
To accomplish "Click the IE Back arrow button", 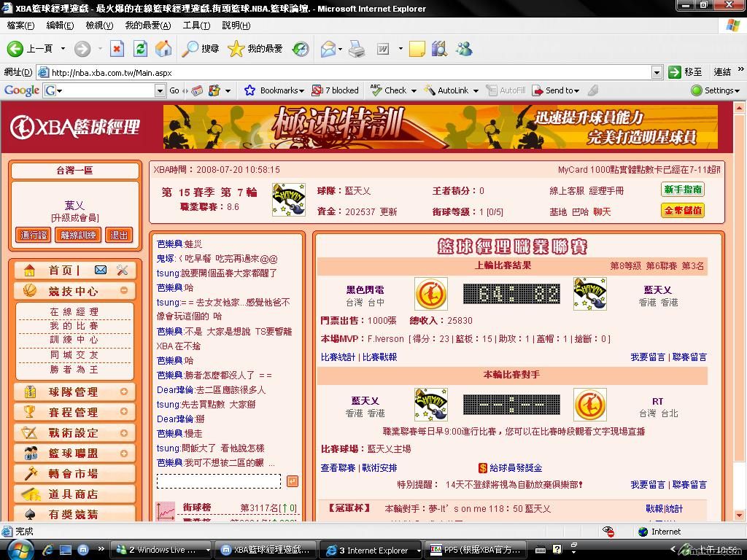I will coord(15,49).
